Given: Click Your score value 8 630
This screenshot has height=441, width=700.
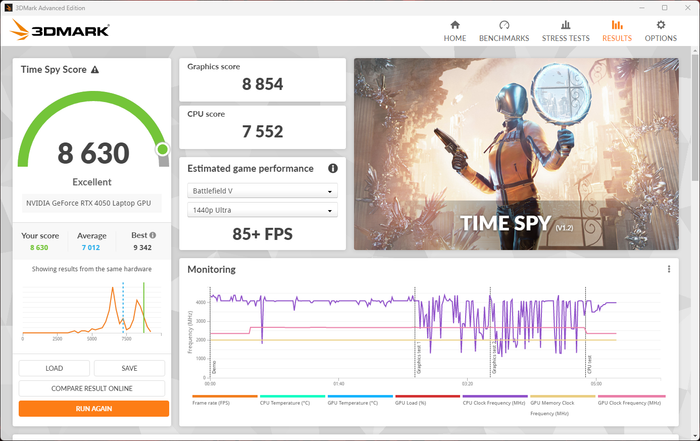Looking at the screenshot, I should point(39,247).
